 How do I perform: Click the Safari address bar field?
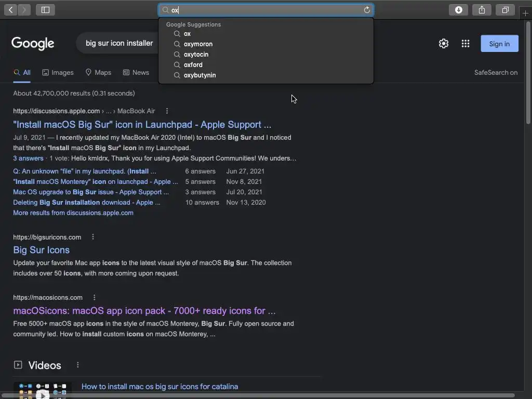point(266,10)
